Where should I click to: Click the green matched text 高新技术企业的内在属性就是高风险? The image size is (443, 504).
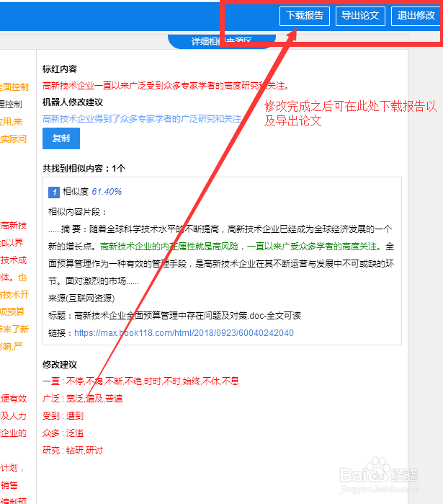(x=169, y=247)
